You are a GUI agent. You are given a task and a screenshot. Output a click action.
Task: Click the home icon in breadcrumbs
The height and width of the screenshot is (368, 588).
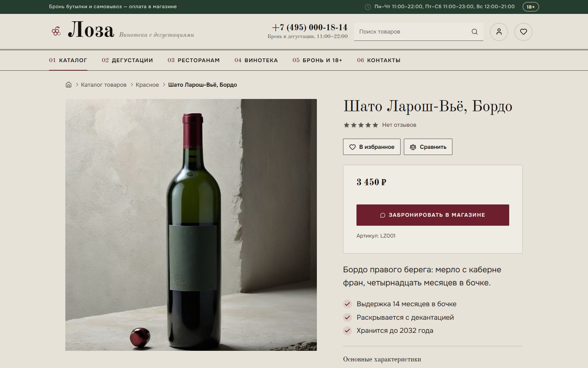[x=69, y=85]
